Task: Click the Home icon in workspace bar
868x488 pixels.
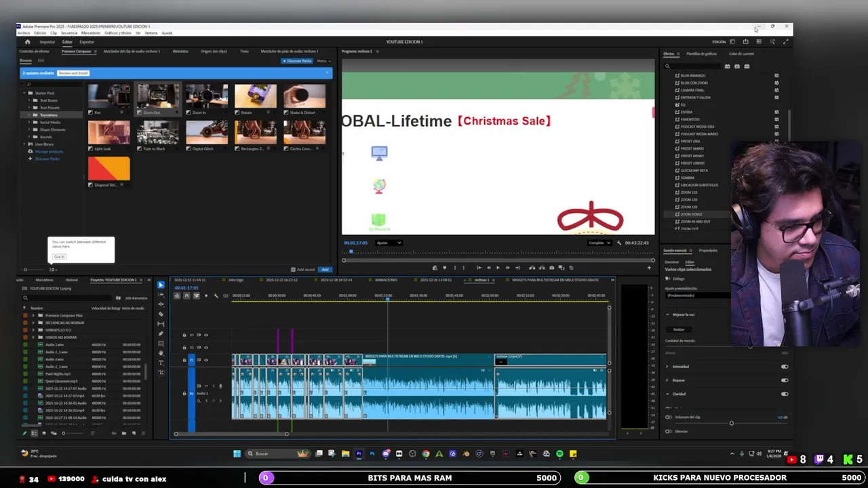Action: click(x=27, y=41)
